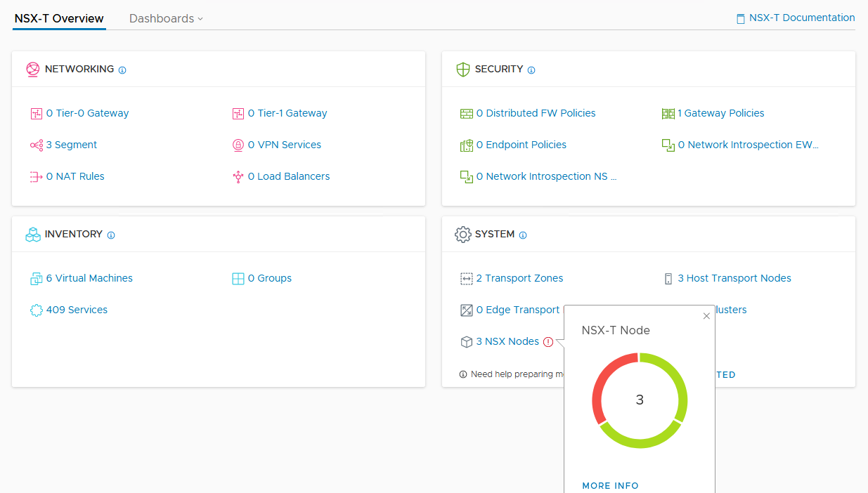Click MORE INFO in NSX-T Node popup
Image resolution: width=868 pixels, height=493 pixels.
[x=610, y=485]
